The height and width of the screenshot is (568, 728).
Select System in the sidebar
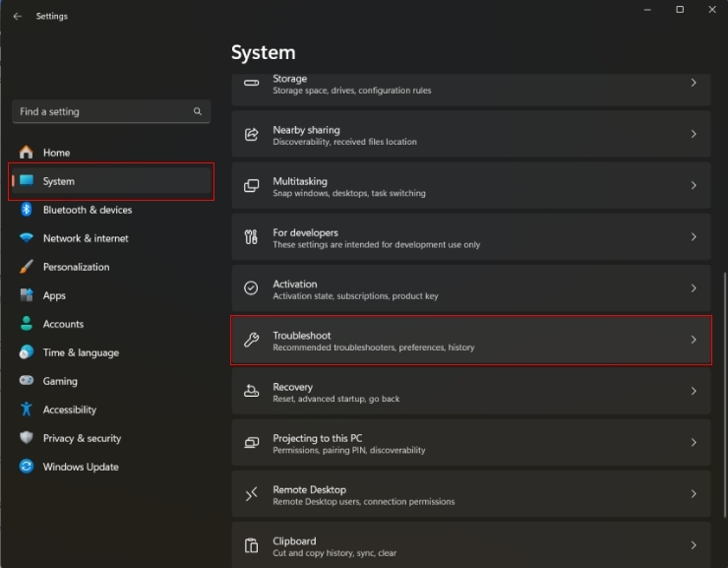[x=111, y=181]
